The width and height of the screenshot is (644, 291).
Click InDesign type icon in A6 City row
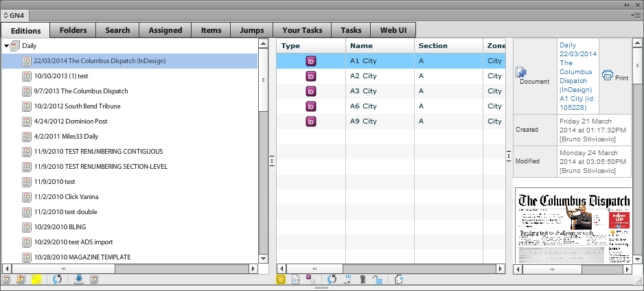tap(311, 106)
